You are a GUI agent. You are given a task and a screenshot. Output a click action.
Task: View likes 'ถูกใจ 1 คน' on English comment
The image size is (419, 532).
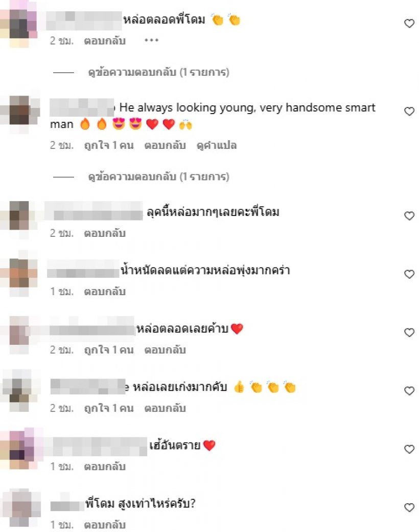[109, 146]
